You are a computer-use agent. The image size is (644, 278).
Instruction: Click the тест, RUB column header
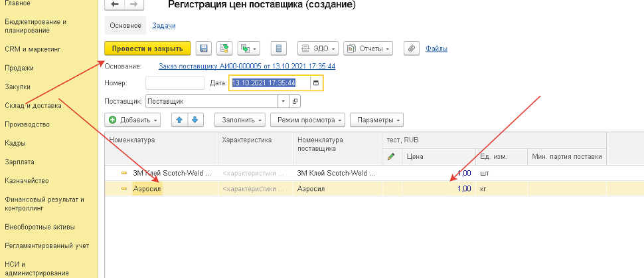[494, 140]
